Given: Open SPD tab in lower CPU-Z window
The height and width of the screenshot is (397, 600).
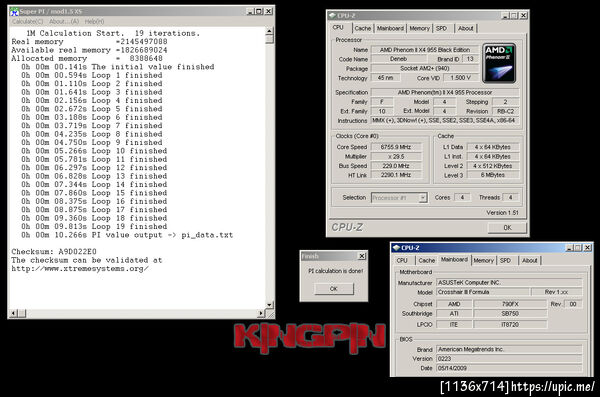Looking at the screenshot, I should (505, 260).
